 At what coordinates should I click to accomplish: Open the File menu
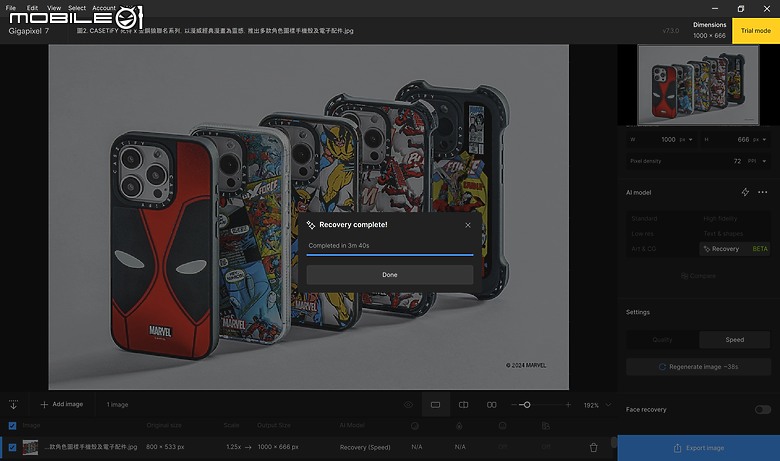pos(10,7)
